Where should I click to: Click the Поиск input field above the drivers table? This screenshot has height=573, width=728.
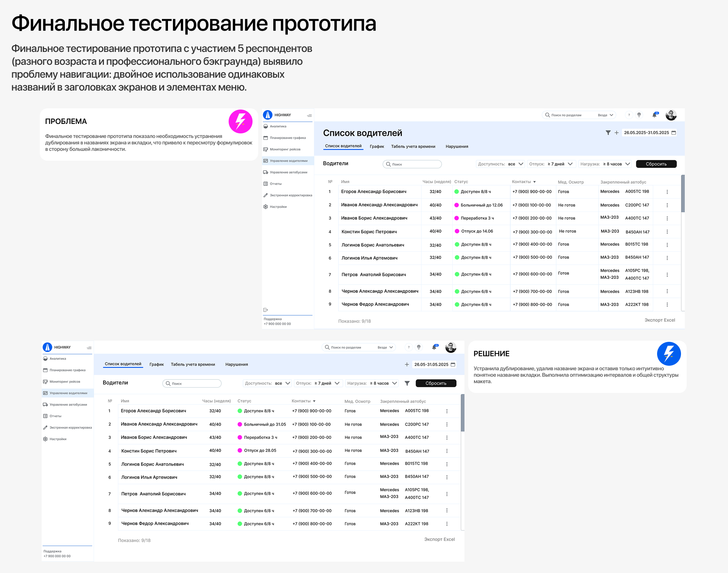pos(412,164)
